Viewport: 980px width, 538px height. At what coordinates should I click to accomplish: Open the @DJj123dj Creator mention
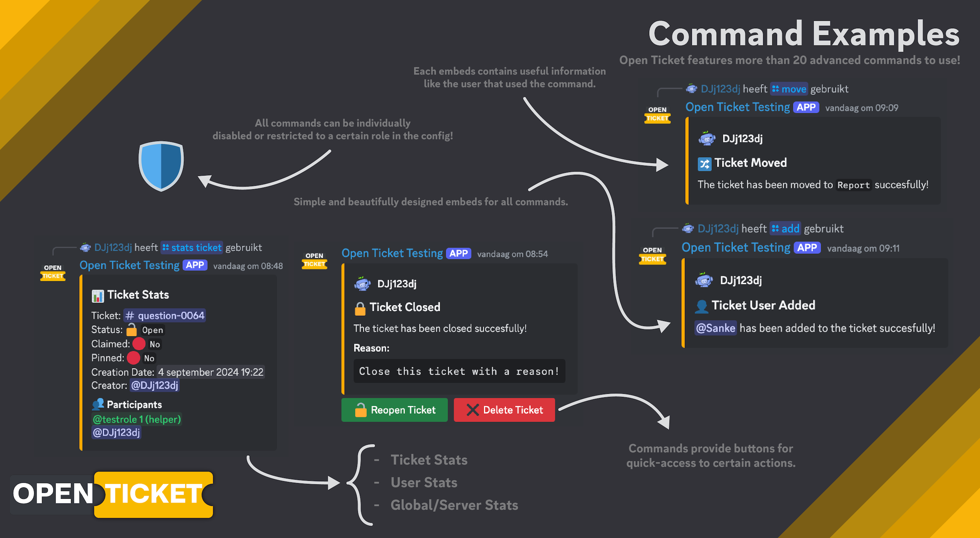(x=154, y=386)
